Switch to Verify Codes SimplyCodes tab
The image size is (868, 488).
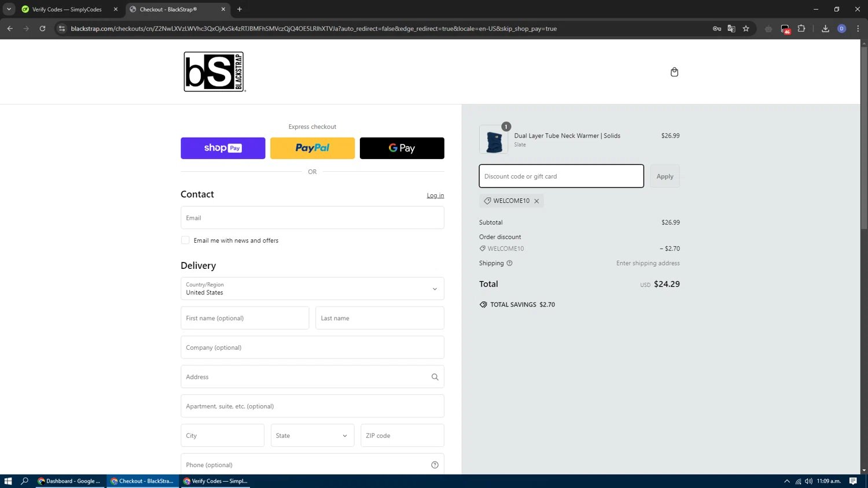tap(67, 9)
